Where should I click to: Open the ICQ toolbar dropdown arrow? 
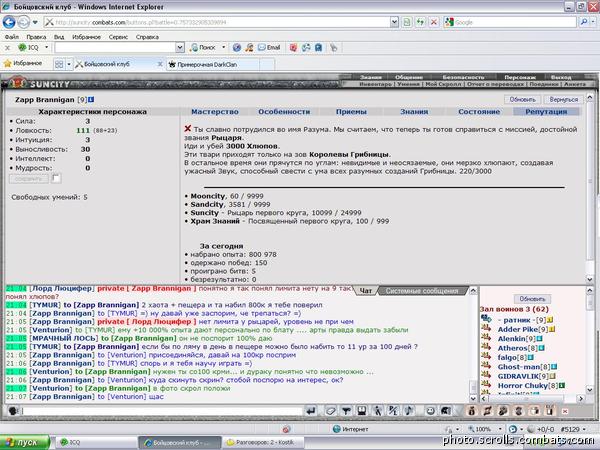tap(46, 47)
